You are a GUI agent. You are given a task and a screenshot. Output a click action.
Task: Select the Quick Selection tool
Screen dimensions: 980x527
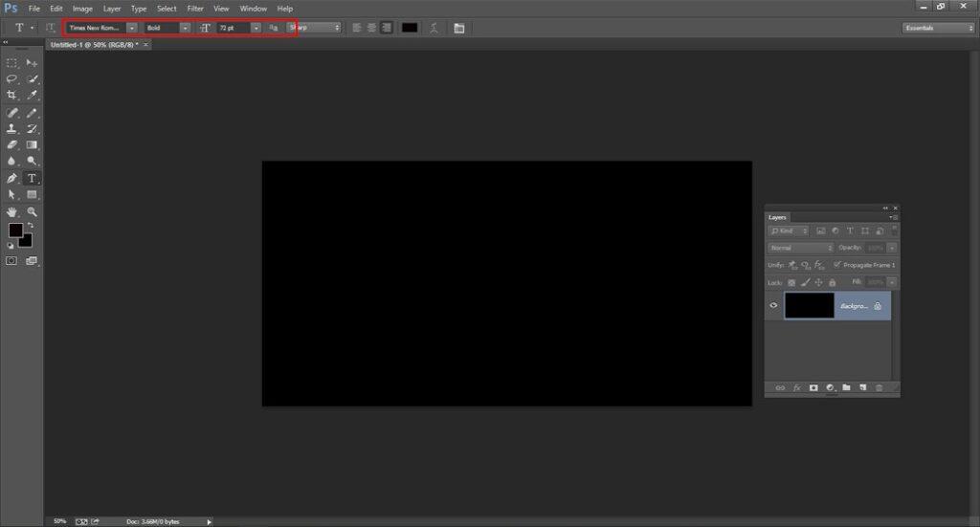pyautogui.click(x=32, y=78)
